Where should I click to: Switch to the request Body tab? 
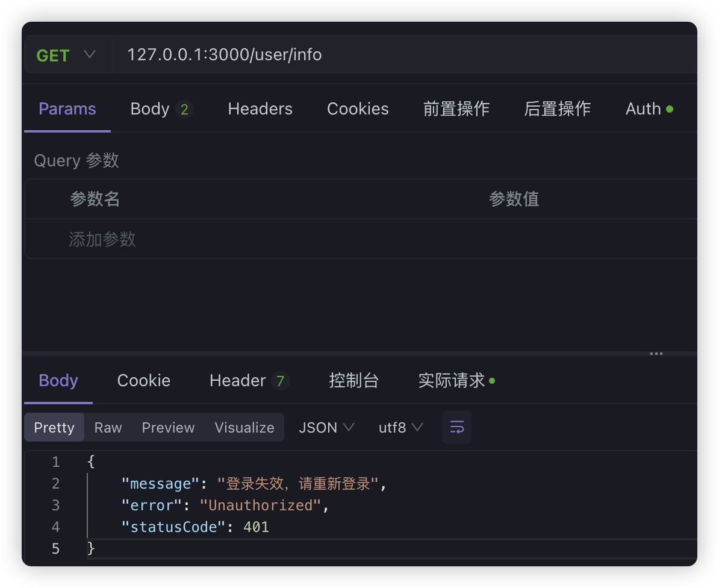160,109
